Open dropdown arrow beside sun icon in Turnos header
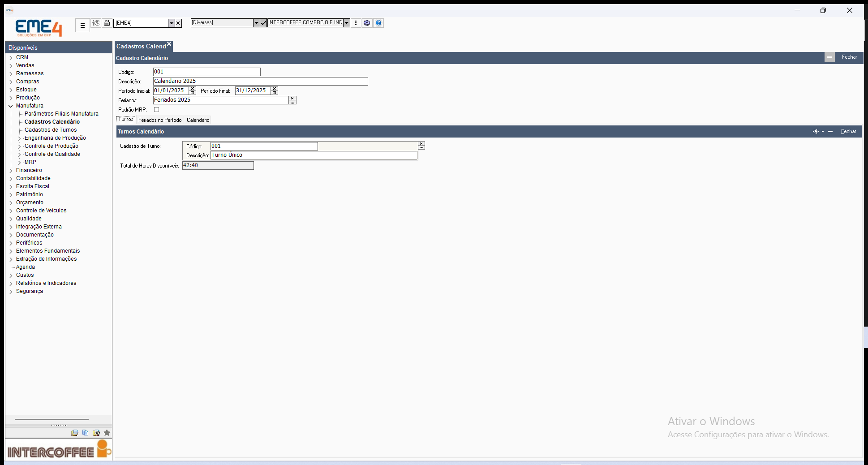Screen dimensions: 868x465 pos(823,132)
